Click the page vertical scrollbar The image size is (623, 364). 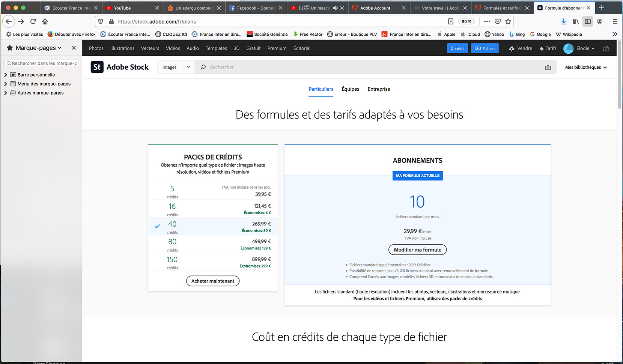point(620,75)
